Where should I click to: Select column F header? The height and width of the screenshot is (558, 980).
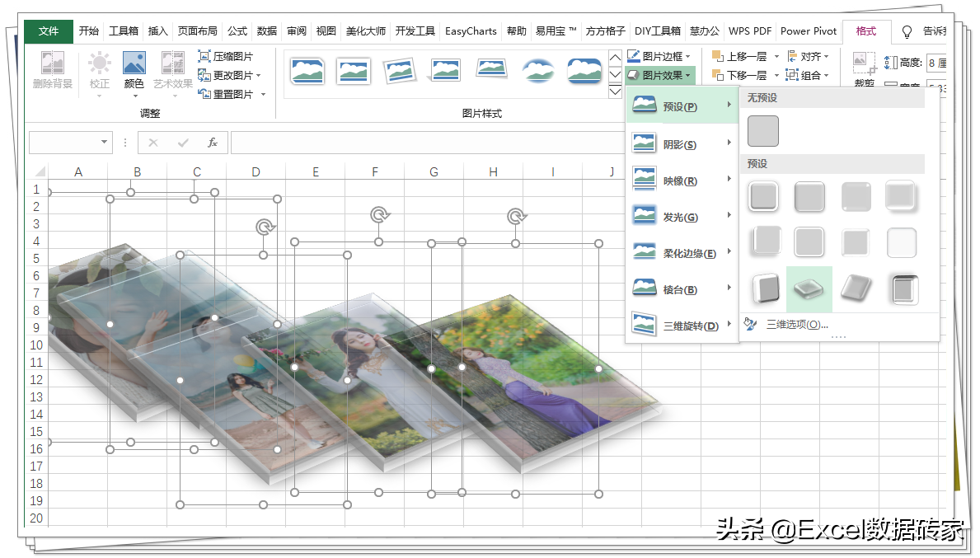(x=375, y=171)
